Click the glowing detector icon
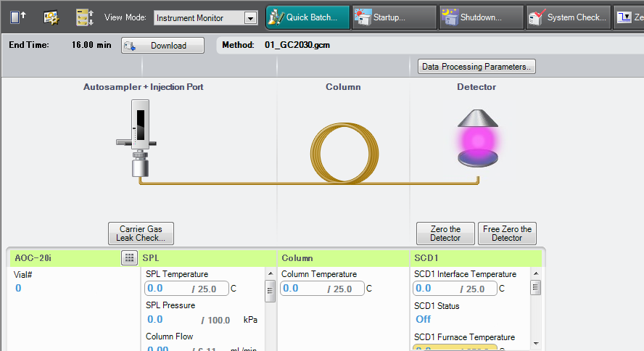This screenshot has height=351, width=644. coord(476,138)
